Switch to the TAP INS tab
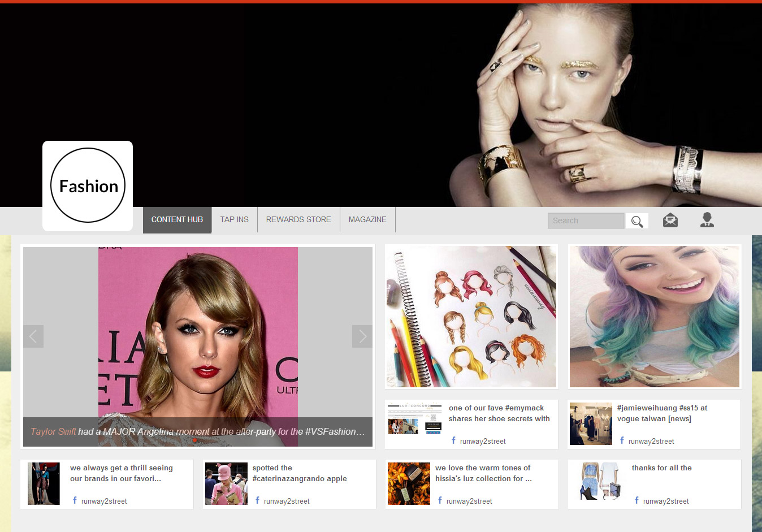Image resolution: width=762 pixels, height=532 pixels. coord(234,220)
